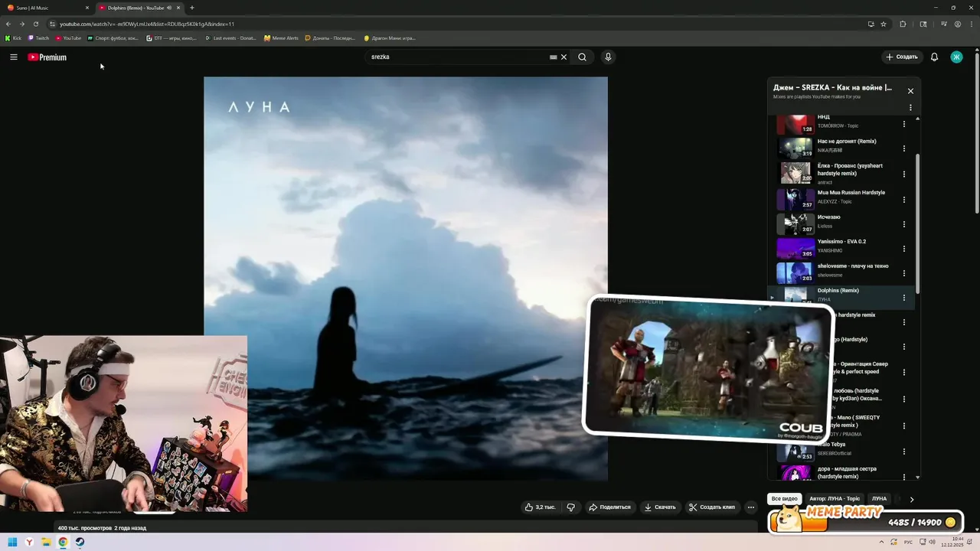This screenshot has height=551, width=980.
Task: Open options for shelovesme - плачу на техно
Action: [x=903, y=273]
